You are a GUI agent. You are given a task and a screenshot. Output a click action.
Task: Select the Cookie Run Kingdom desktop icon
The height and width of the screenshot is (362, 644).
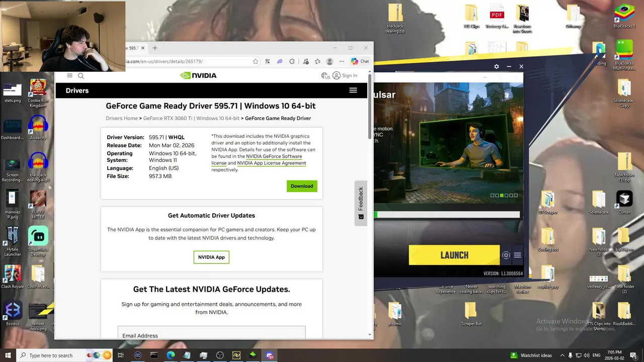38,94
